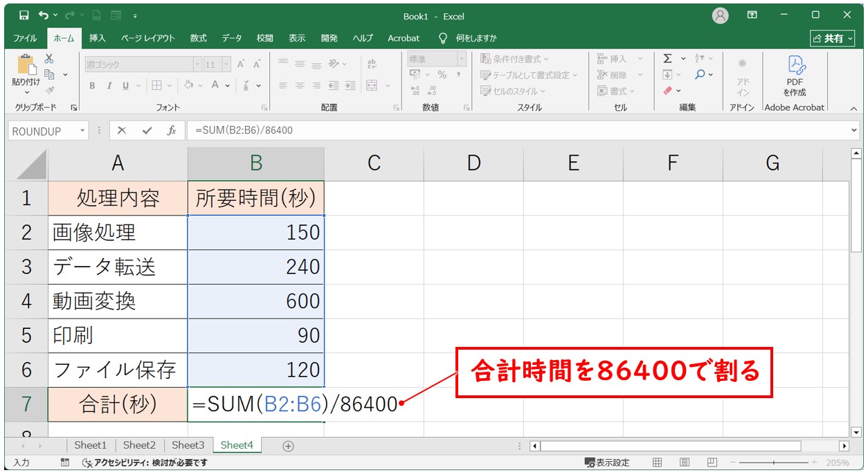Click zoom out minus on zoom slider
Screen dimensions: 868x475
732,463
